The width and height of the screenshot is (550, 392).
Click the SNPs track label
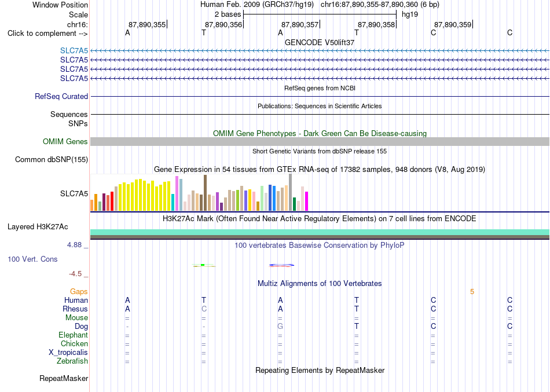pyautogui.click(x=78, y=123)
